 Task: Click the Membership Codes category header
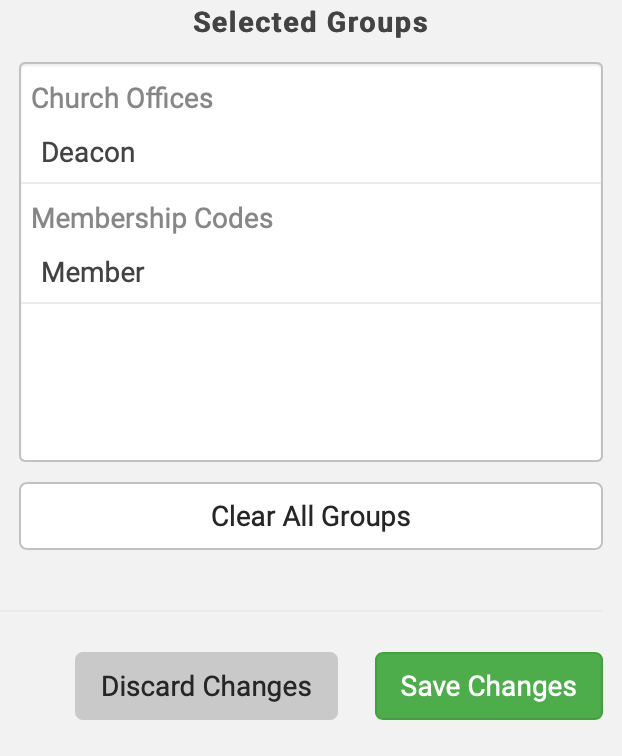pyautogui.click(x=152, y=218)
